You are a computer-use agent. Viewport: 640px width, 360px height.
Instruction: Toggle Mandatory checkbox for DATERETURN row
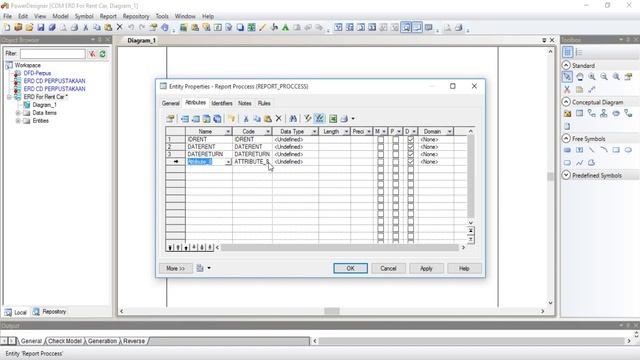click(x=380, y=154)
